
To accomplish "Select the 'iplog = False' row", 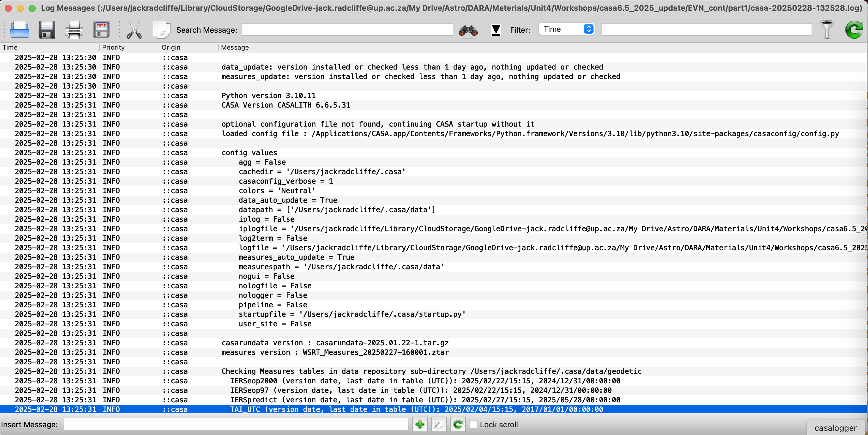I will click(x=434, y=219).
